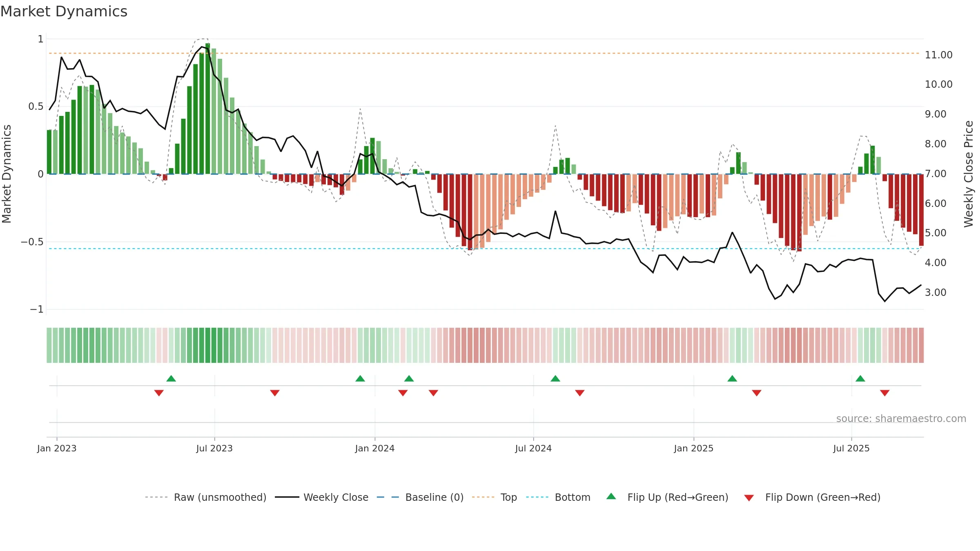Click the Weekly Close Price axis title
The image size is (980, 551).
(x=969, y=174)
